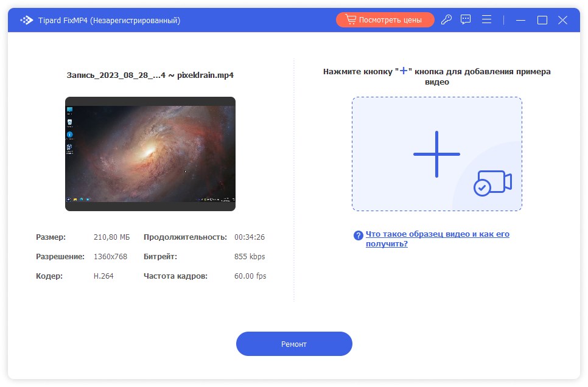This screenshot has width=588, height=387.
Task: Click the duration value 00:34:26
Action: [x=250, y=237]
